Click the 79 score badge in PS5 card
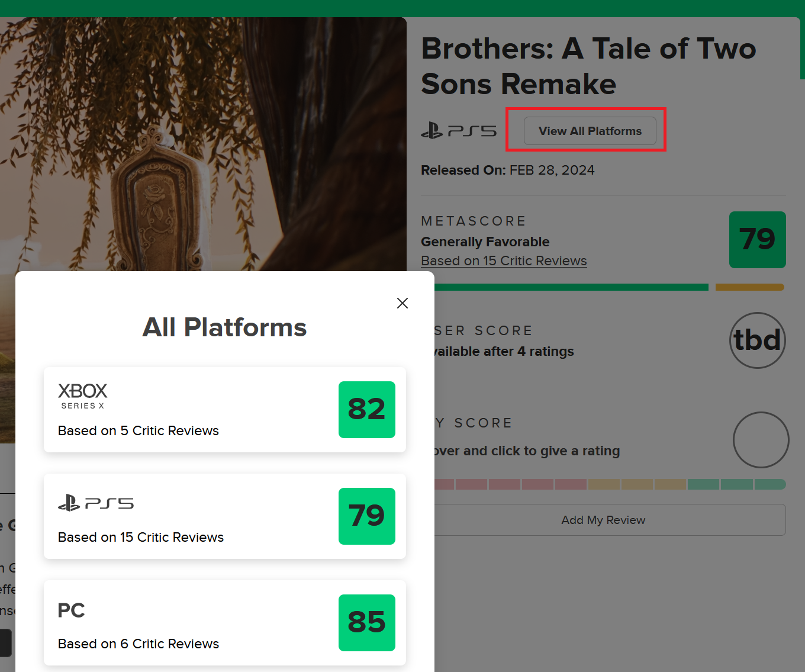805x672 pixels. 367,516
